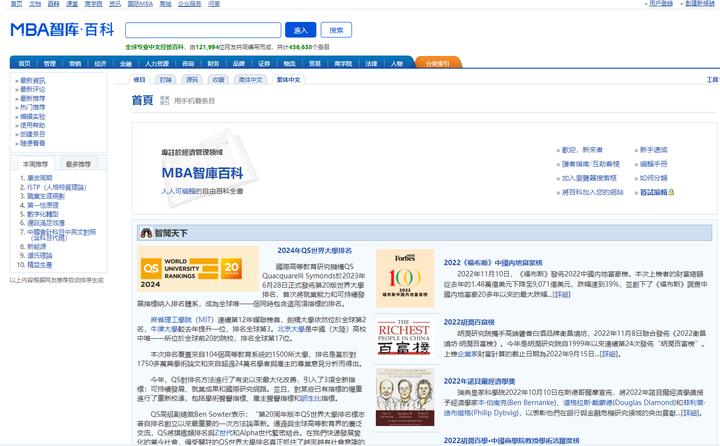Focus the encyclopedia search input field
The width and height of the screenshot is (720, 446).
[203, 30]
